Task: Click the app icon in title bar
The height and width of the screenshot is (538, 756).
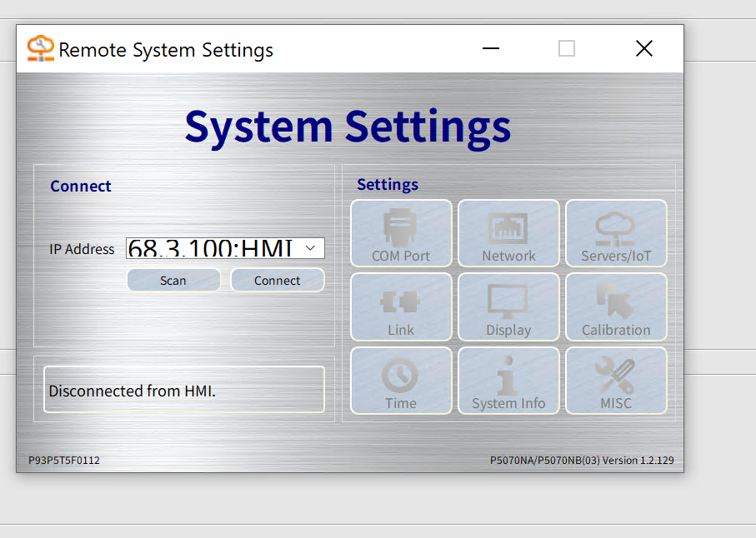Action: tap(39, 49)
